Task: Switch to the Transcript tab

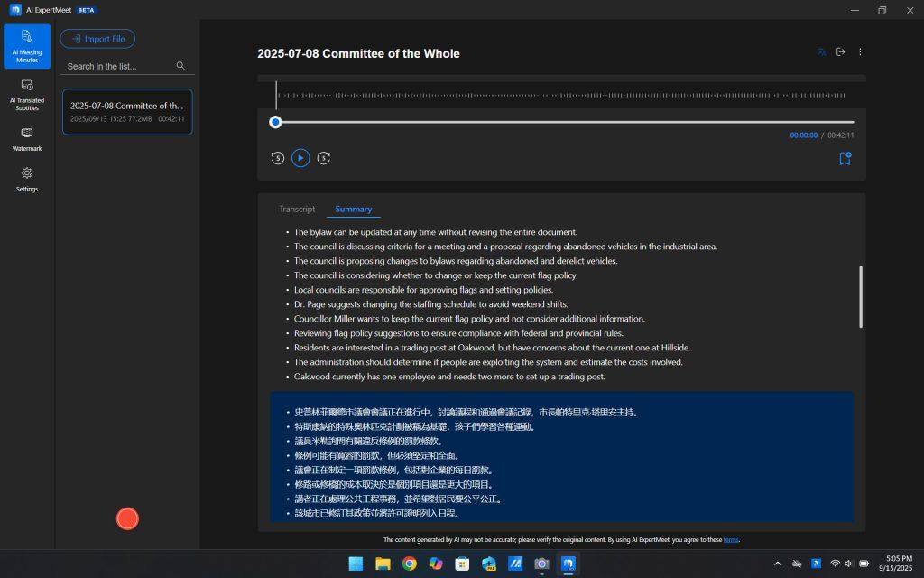Action: tap(297, 209)
